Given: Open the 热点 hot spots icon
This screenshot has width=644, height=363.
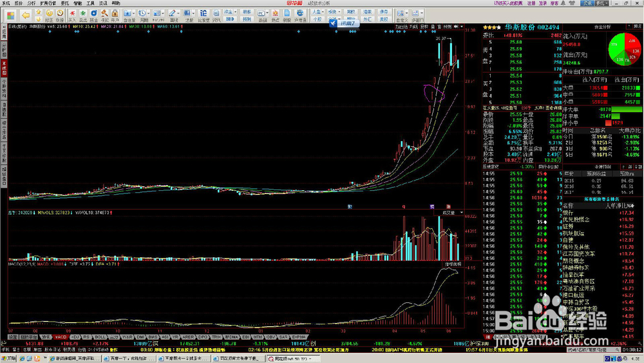Looking at the screenshot, I should click(x=275, y=15).
